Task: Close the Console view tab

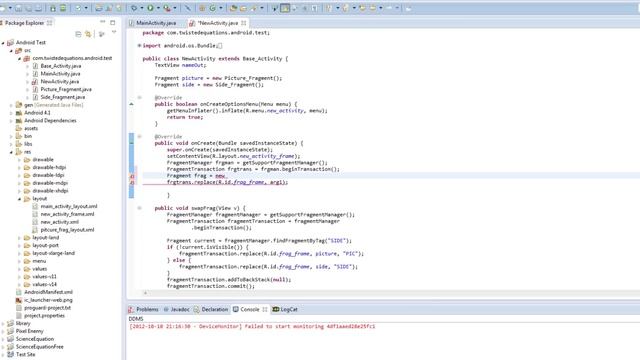Action: 265,309
